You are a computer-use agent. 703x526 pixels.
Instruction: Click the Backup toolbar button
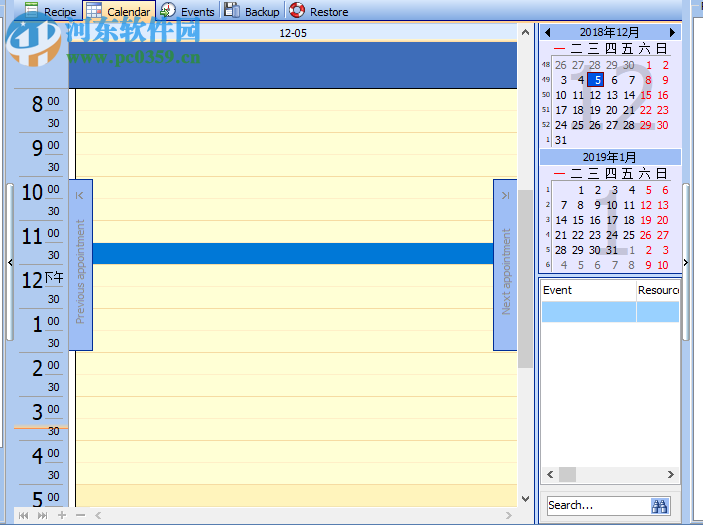click(252, 11)
